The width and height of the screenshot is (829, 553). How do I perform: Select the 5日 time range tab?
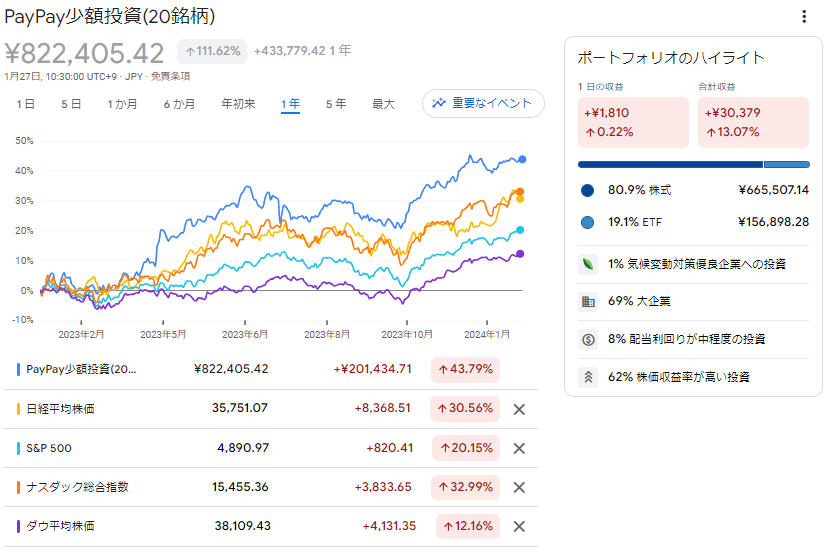[71, 104]
